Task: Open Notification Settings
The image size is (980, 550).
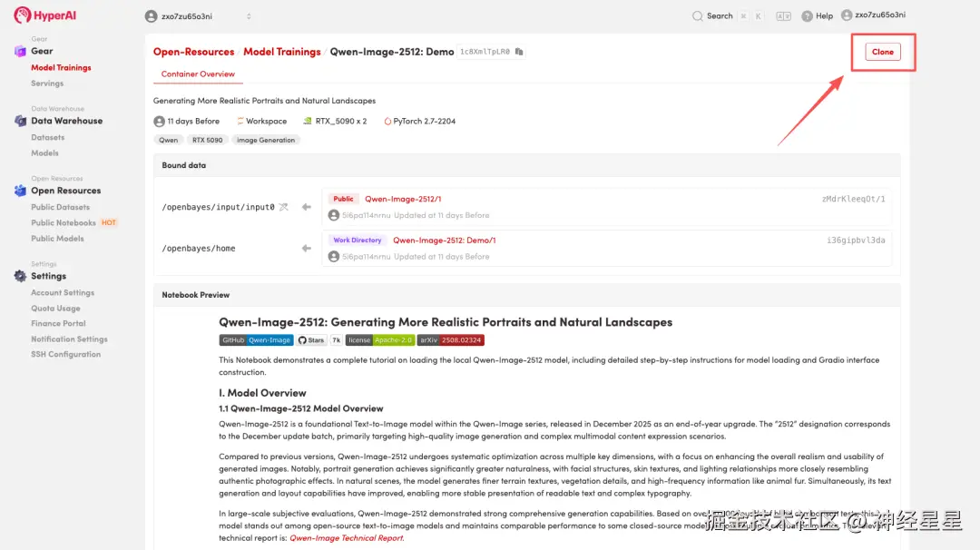Action: (x=69, y=339)
